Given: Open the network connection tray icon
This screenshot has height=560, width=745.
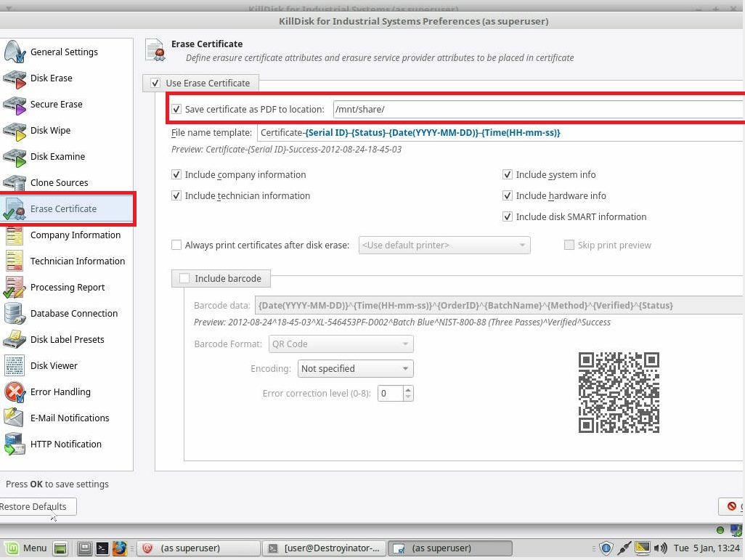Looking at the screenshot, I should (x=624, y=548).
